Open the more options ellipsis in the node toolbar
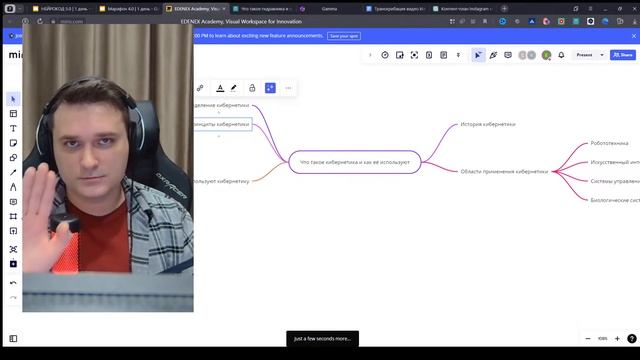The width and height of the screenshot is (640, 360). pyautogui.click(x=288, y=88)
